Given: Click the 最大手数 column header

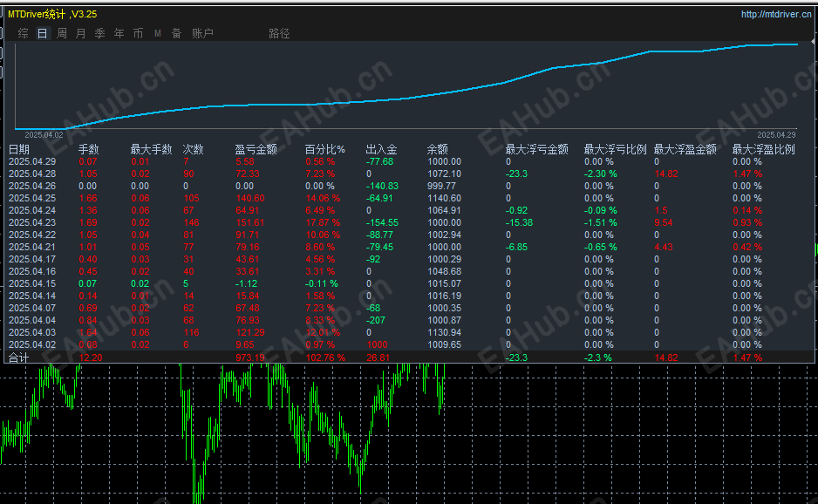Looking at the screenshot, I should tap(151, 149).
